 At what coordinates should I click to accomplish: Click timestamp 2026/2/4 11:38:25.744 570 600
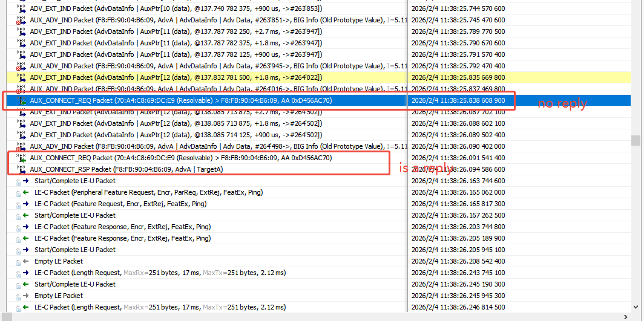coord(458,8)
